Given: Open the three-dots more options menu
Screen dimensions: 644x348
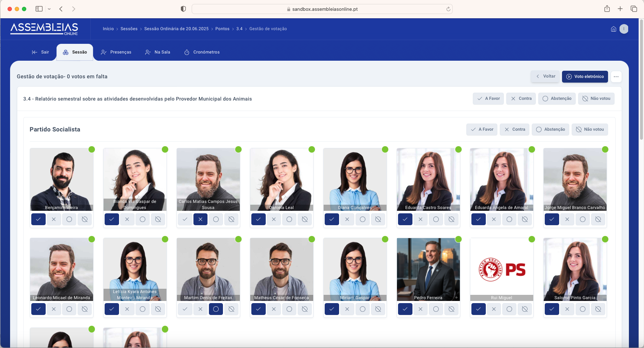Looking at the screenshot, I should tap(616, 76).
